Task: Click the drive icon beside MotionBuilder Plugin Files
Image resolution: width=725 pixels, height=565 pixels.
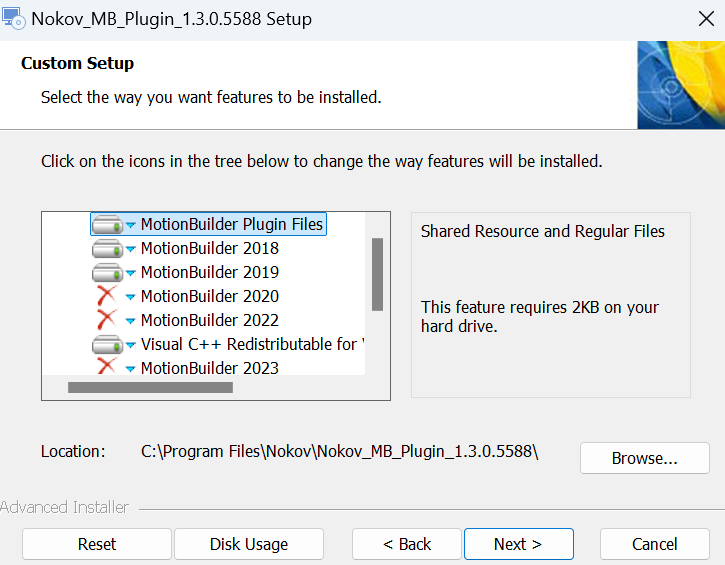Action: tap(107, 225)
